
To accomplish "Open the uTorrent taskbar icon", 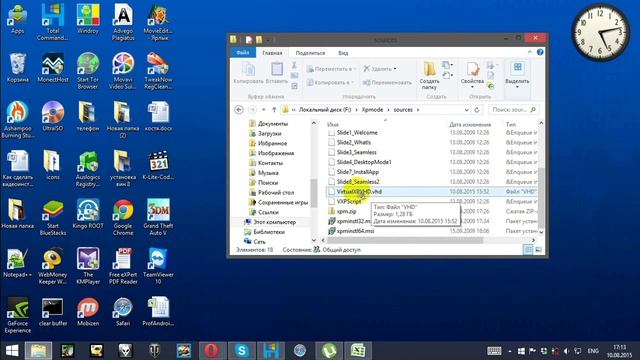I will pos(329,351).
